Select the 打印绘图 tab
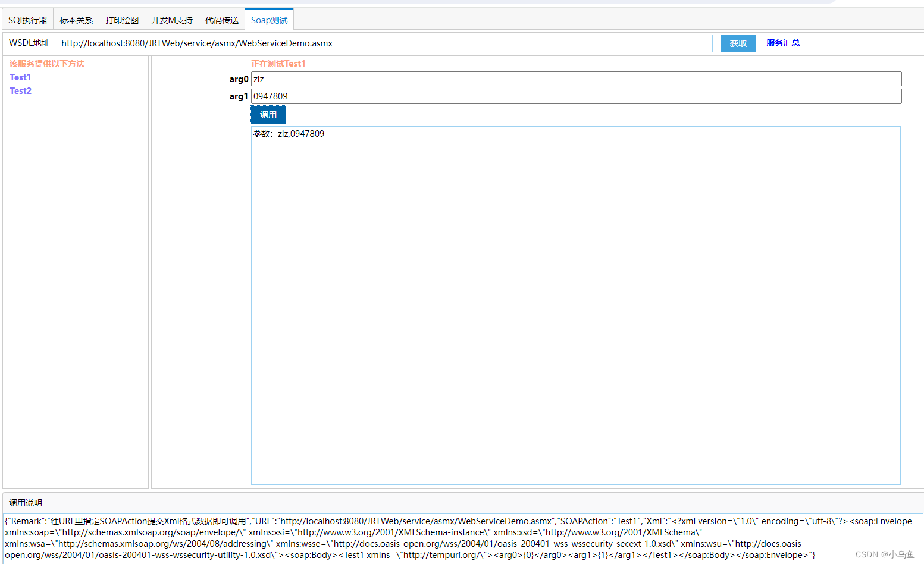 (122, 20)
